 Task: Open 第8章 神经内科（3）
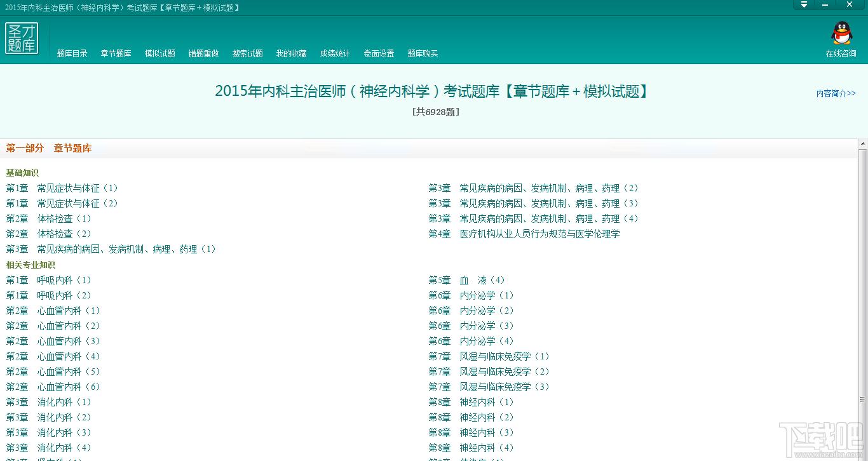[471, 432]
